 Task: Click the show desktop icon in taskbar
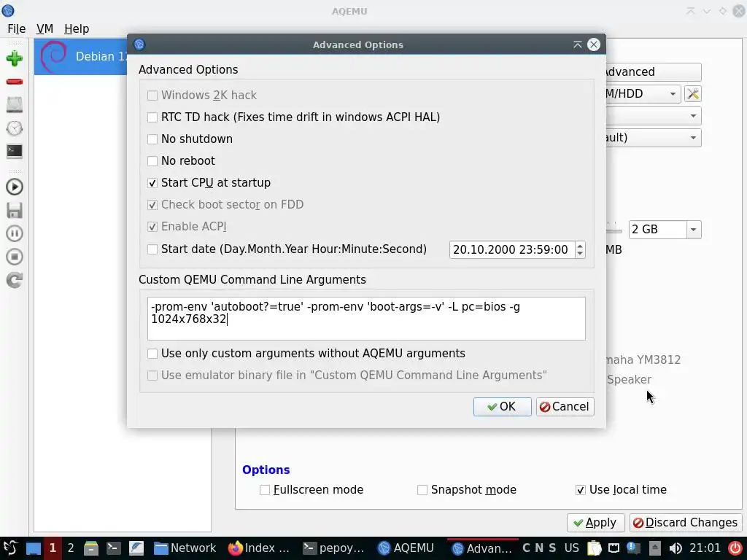pyautogui.click(x=34, y=548)
